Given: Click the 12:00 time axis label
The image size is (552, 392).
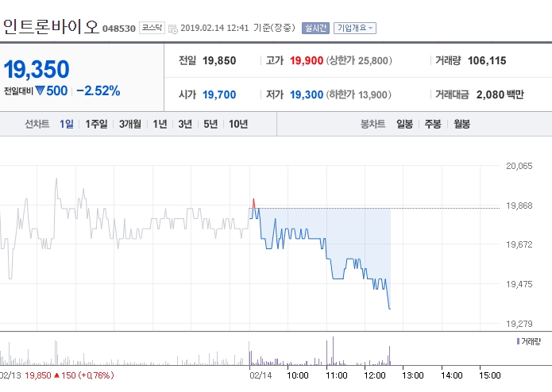Looking at the screenshot, I should coord(375,375).
